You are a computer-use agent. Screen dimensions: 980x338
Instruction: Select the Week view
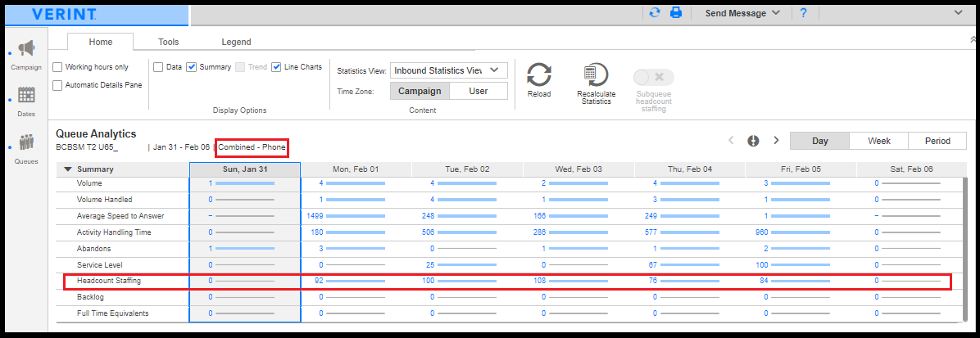(x=878, y=142)
